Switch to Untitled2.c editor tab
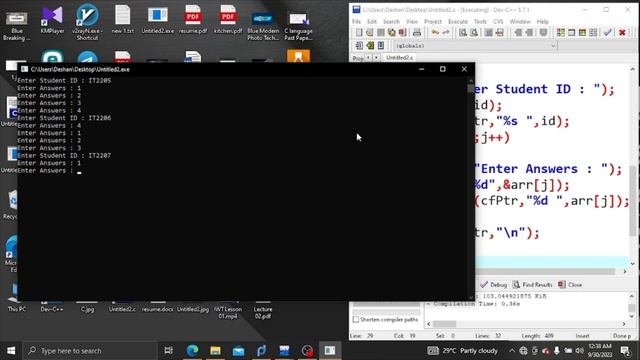 (x=399, y=58)
